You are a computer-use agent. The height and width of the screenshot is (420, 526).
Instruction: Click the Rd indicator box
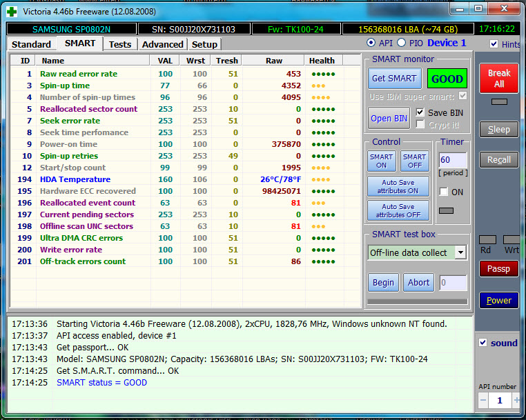point(487,239)
